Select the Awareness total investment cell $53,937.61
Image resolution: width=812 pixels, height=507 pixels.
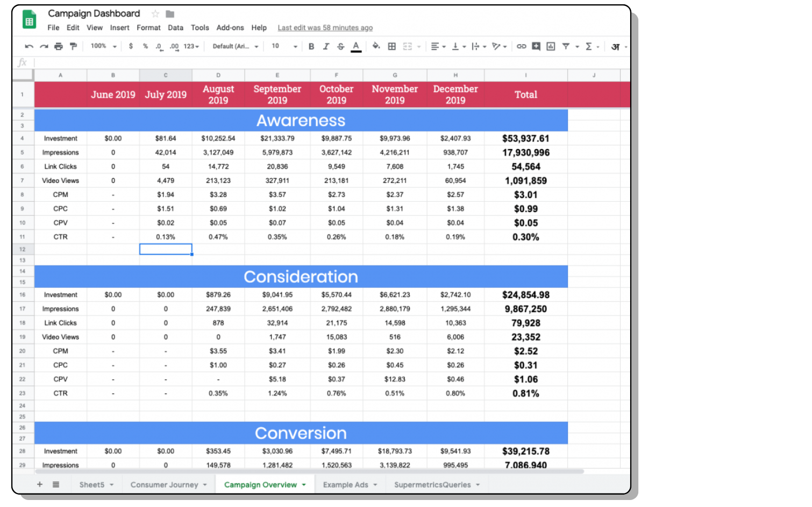pos(525,139)
